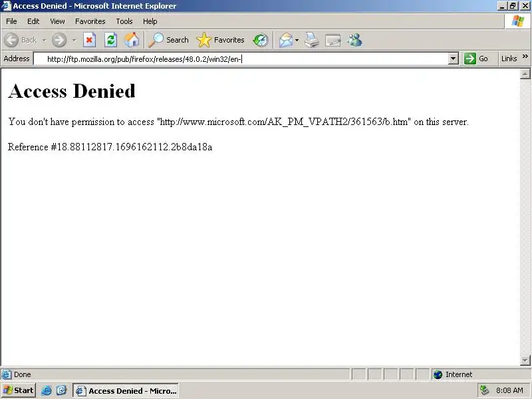Click the Edit page toolbar icon
532x399 pixels.
click(x=333, y=40)
